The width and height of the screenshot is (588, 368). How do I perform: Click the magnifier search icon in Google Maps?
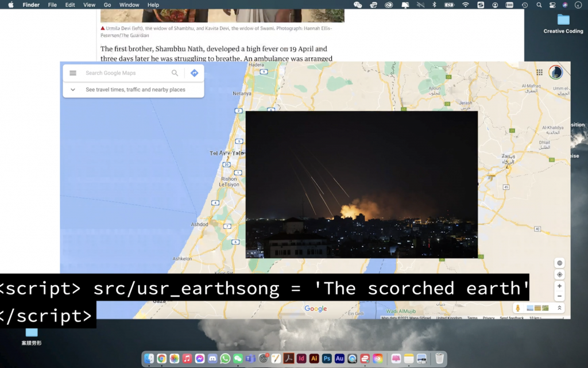tap(175, 73)
